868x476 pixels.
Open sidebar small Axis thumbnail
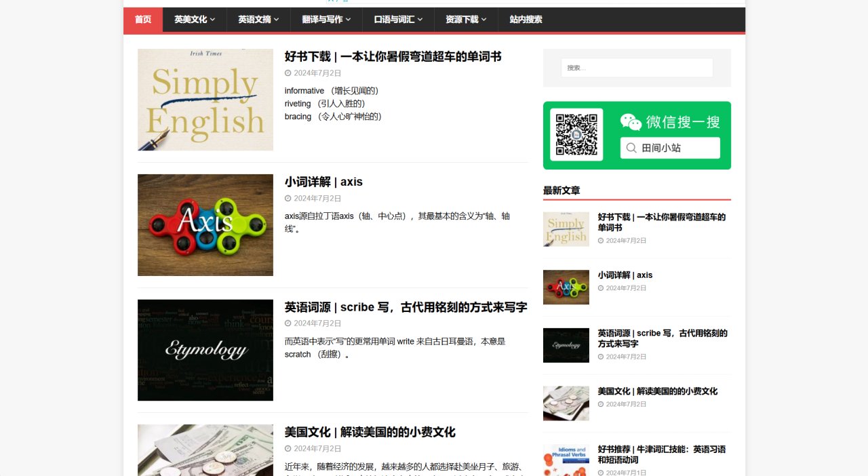tap(566, 287)
